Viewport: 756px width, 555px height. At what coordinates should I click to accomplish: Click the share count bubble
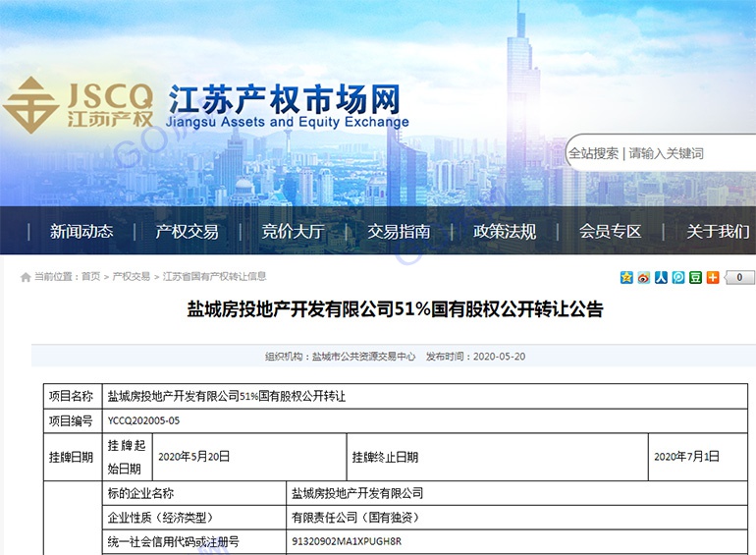pyautogui.click(x=739, y=277)
